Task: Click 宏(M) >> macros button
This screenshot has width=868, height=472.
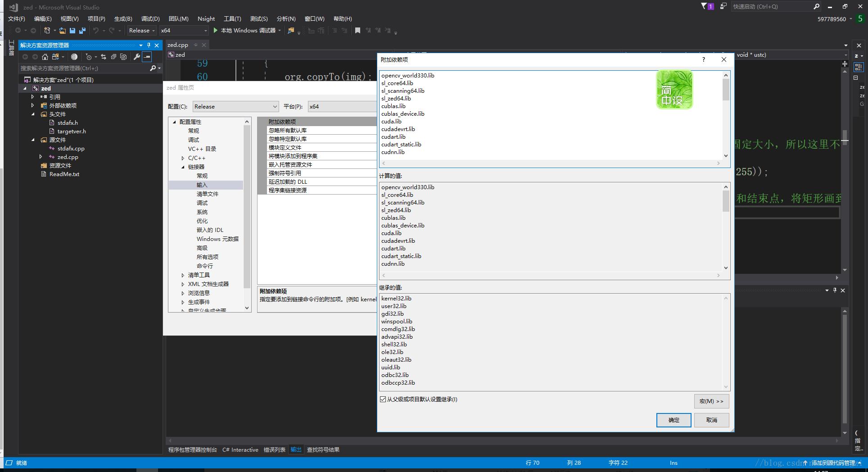Action: coord(711,401)
